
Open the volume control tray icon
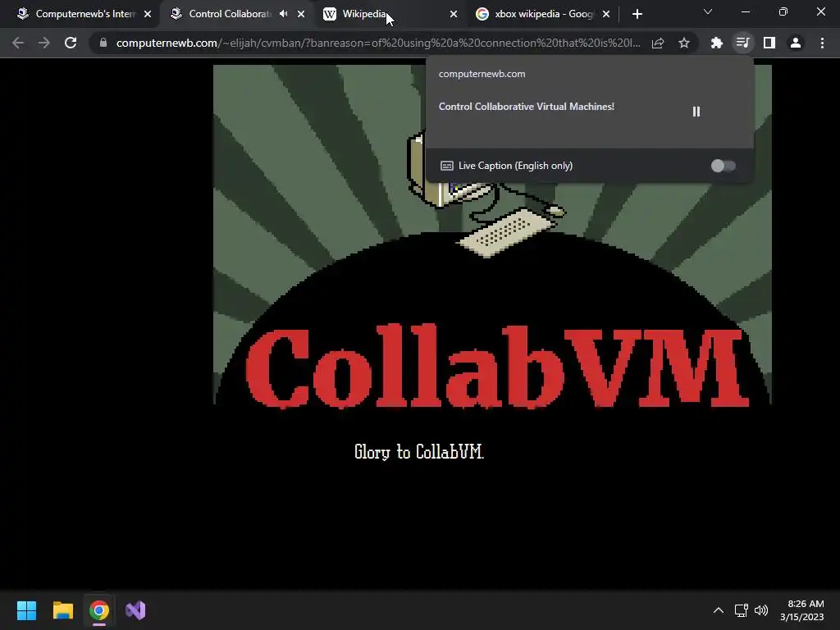tap(760, 610)
